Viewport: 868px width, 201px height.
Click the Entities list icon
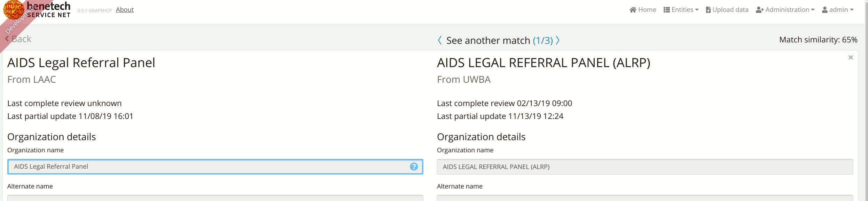tap(667, 10)
